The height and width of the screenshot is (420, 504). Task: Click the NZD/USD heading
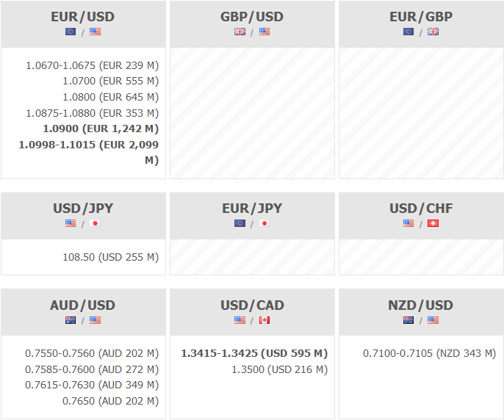point(421,305)
